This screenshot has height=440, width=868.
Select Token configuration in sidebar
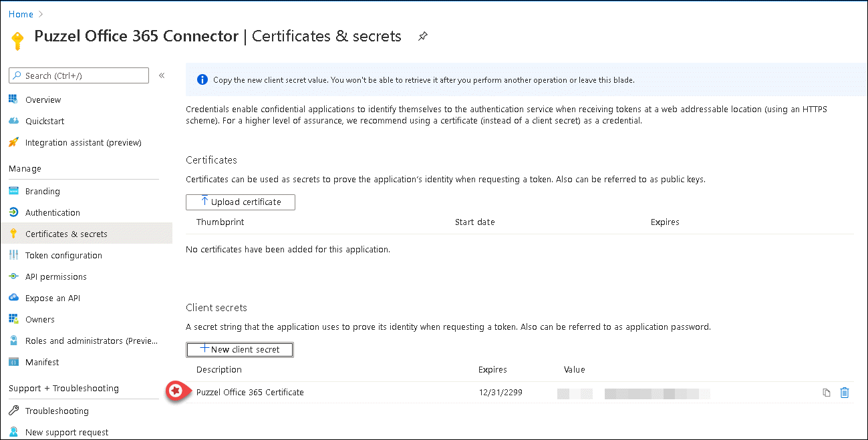(63, 256)
